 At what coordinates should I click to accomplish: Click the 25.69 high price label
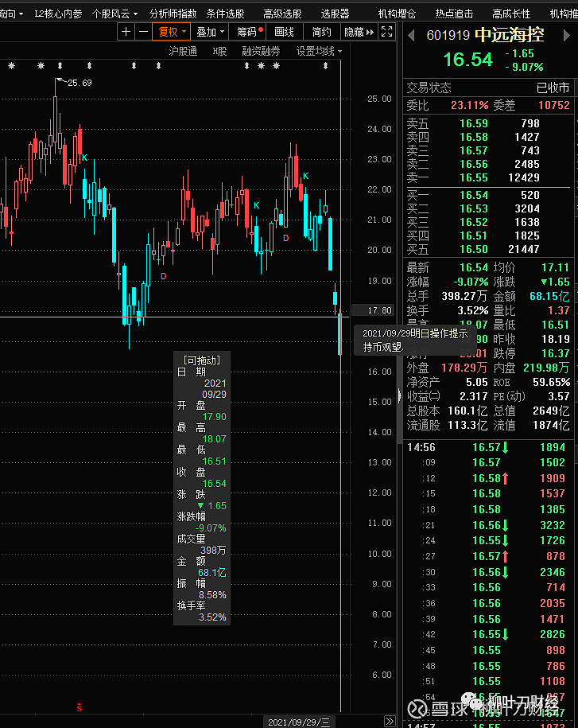click(x=80, y=83)
